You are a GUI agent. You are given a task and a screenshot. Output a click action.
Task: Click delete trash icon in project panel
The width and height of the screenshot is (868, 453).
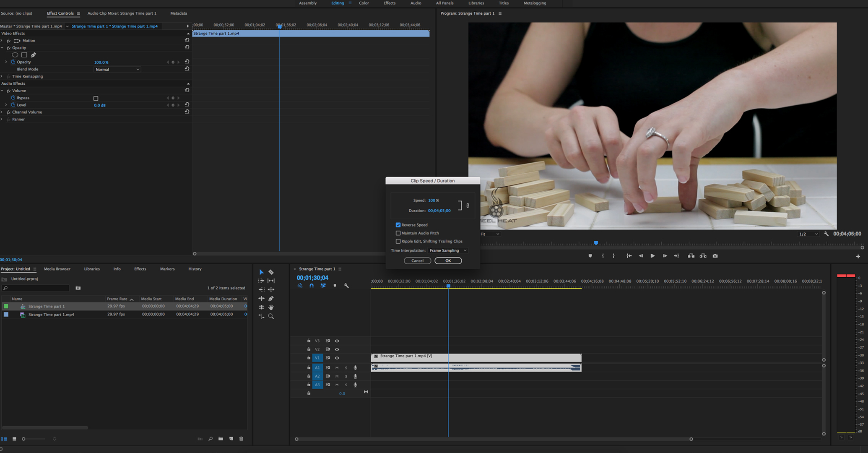[241, 439]
